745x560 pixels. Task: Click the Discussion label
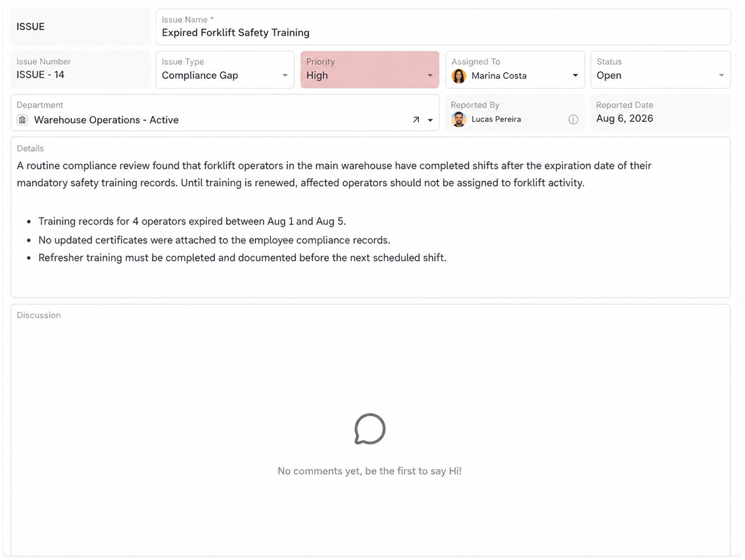click(x=39, y=315)
